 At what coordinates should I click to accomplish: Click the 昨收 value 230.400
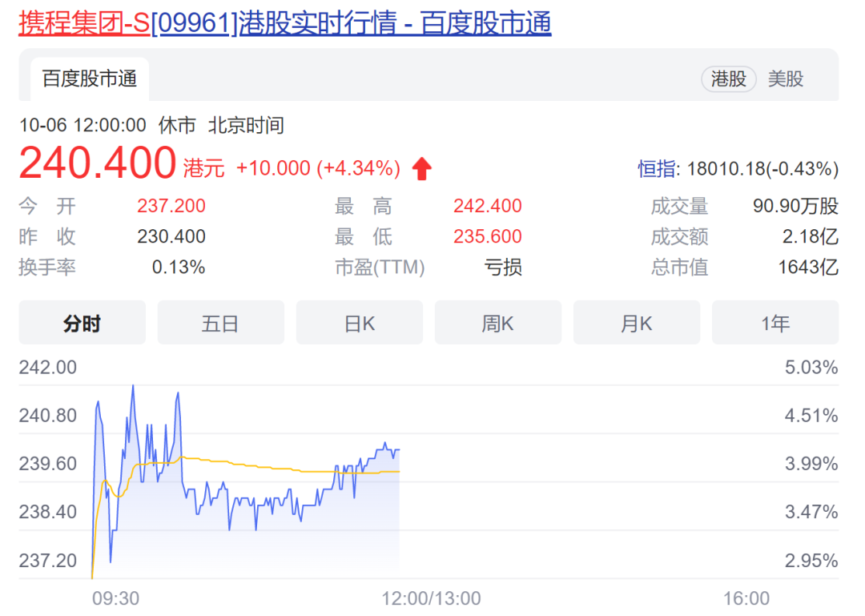click(x=171, y=236)
